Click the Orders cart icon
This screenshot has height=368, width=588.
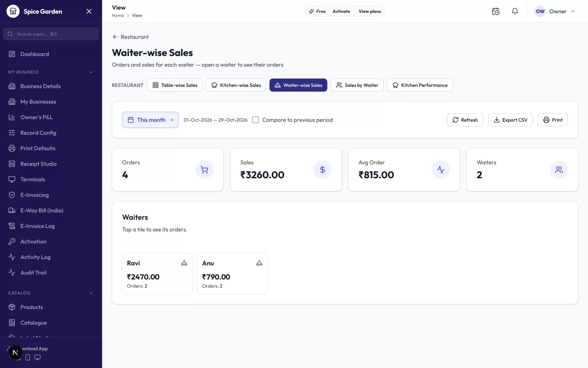click(204, 170)
